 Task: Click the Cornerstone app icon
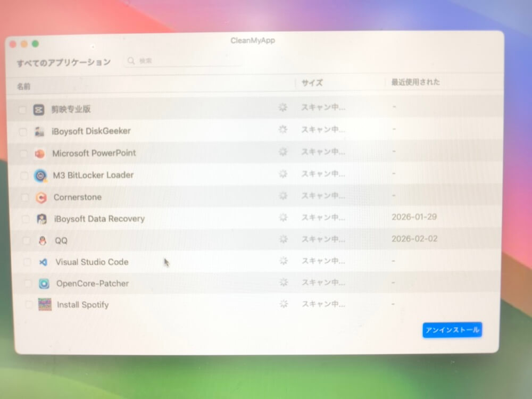point(41,197)
